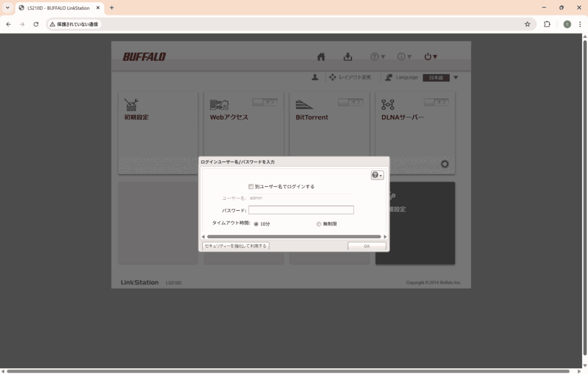Click the page scrollbar's up arrow

(585, 36)
